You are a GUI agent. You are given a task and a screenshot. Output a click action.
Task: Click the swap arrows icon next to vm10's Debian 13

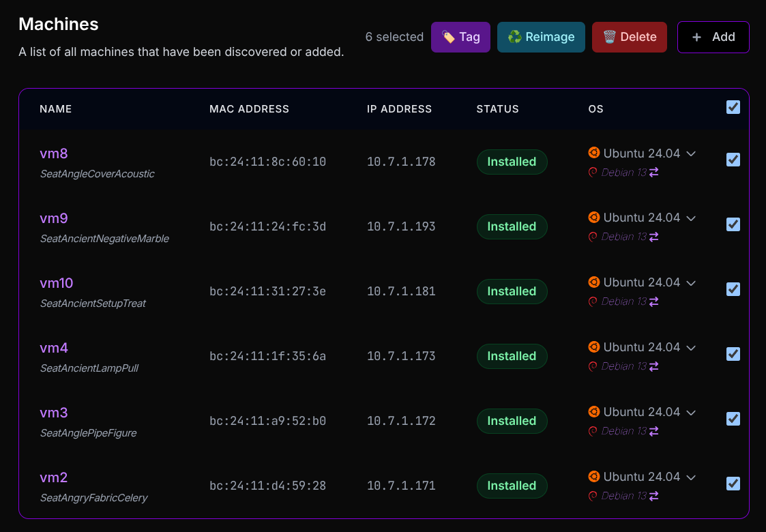pos(653,301)
